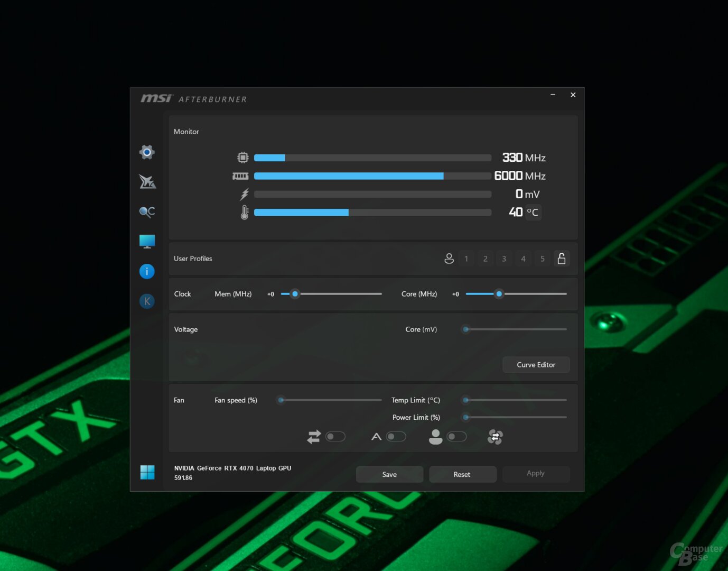Open the Afterburner settings gear
The image size is (728, 571).
click(x=147, y=152)
